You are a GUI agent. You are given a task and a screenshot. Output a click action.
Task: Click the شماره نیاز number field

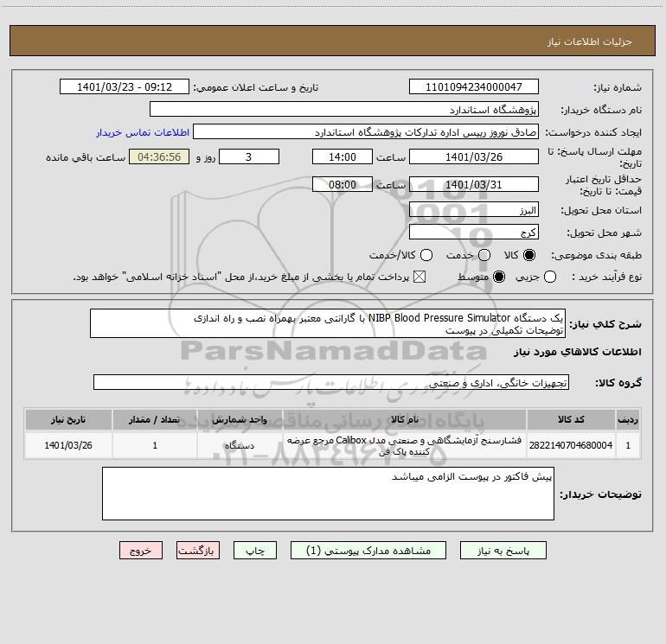click(474, 86)
